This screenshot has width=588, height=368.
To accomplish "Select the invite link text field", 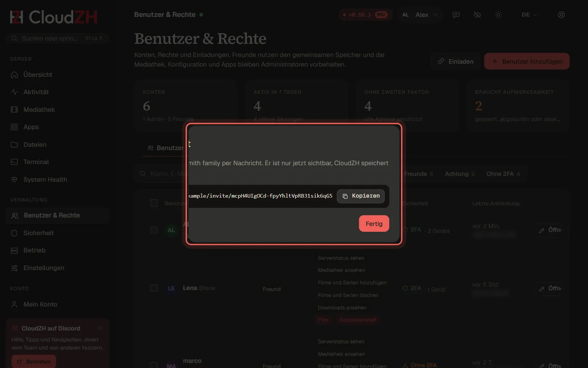I will (x=261, y=196).
